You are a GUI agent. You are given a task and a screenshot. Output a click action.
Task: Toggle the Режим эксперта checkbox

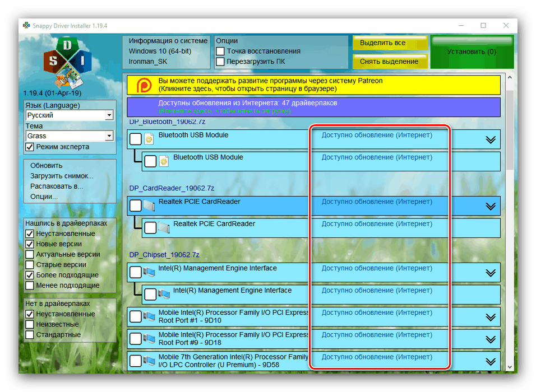coord(30,147)
